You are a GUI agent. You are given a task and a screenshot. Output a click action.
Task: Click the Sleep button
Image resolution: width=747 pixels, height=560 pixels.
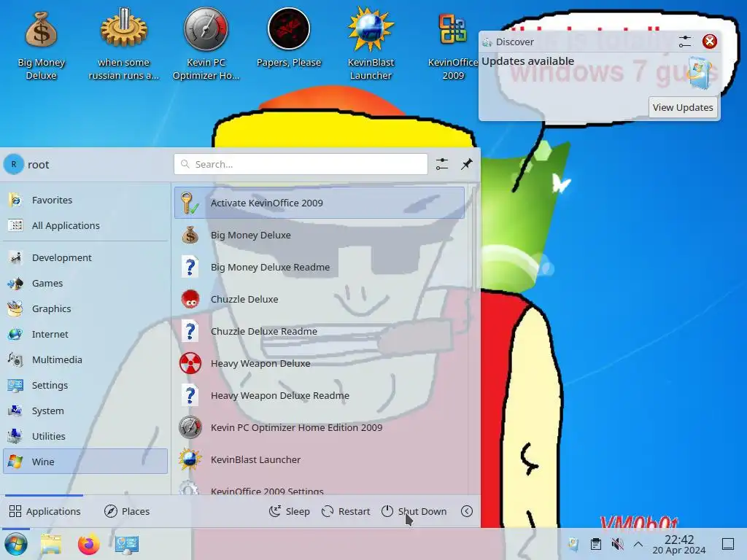pyautogui.click(x=289, y=511)
